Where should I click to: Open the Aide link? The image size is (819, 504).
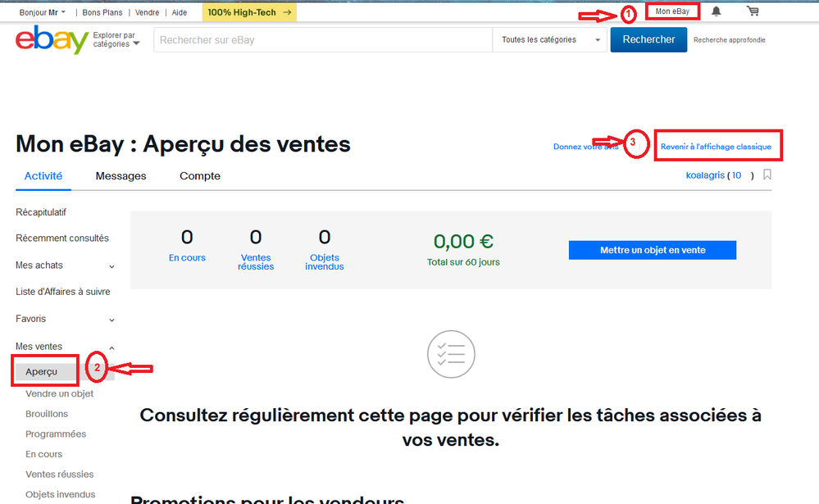(180, 12)
